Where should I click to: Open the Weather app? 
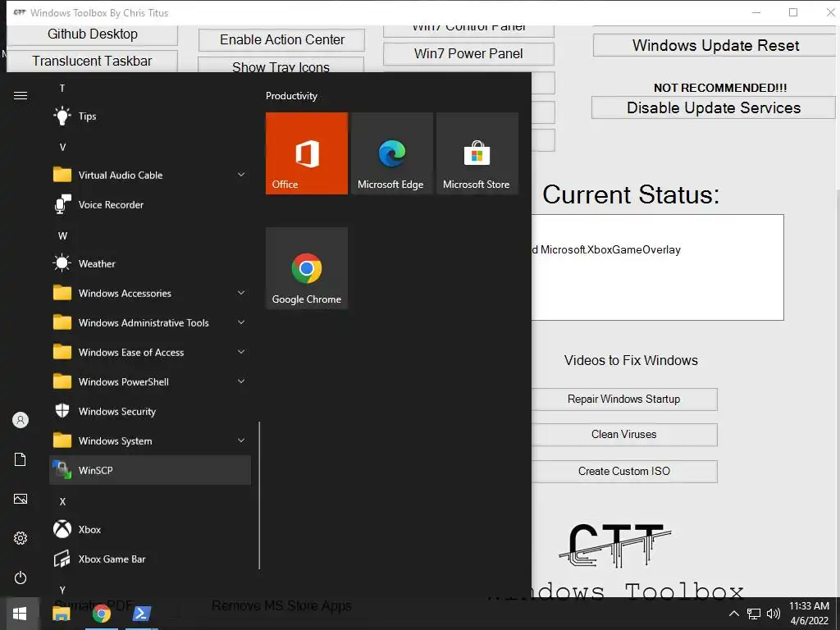[x=149, y=263]
